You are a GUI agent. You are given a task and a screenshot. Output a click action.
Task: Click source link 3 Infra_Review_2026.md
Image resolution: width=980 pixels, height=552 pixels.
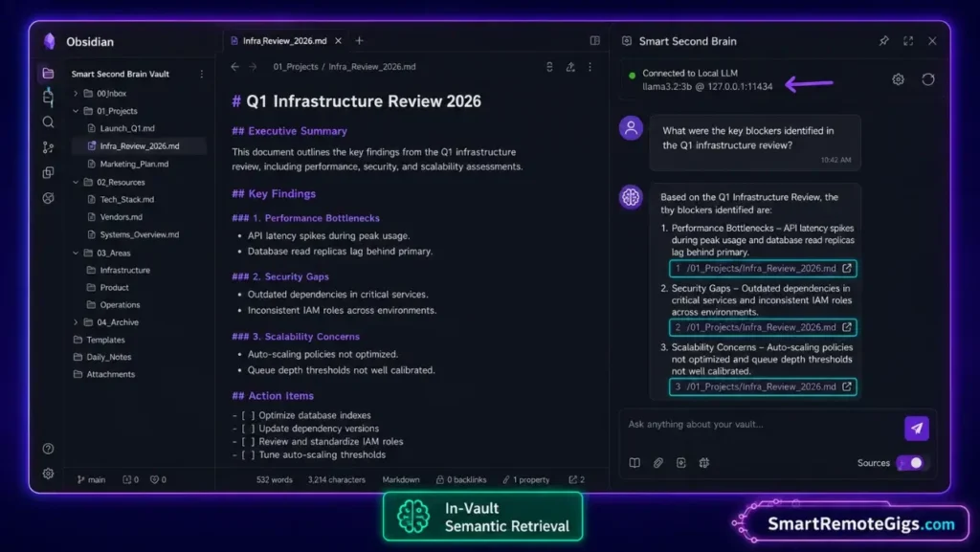[x=761, y=386]
